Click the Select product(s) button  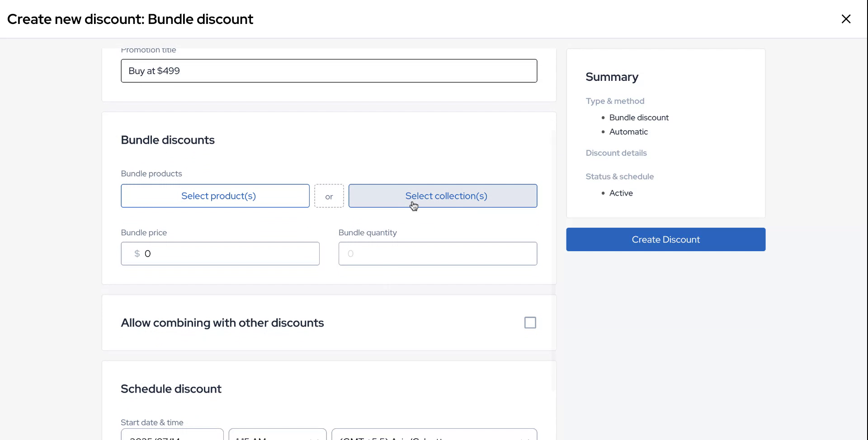click(x=215, y=196)
